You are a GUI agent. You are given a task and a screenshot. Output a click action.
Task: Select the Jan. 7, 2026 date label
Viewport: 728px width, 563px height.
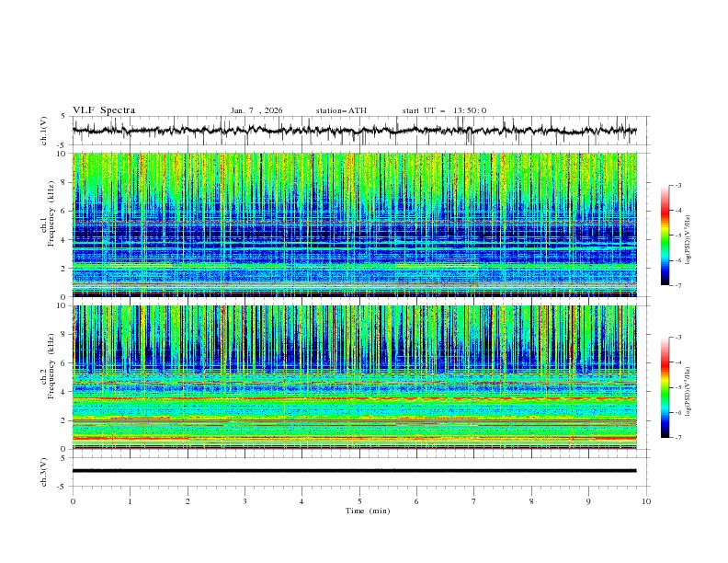[x=256, y=110]
